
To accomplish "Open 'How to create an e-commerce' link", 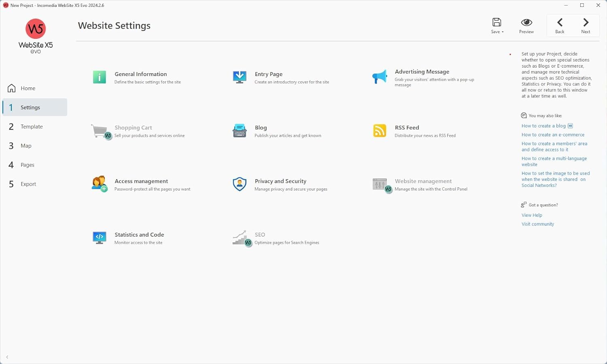I will pyautogui.click(x=553, y=135).
